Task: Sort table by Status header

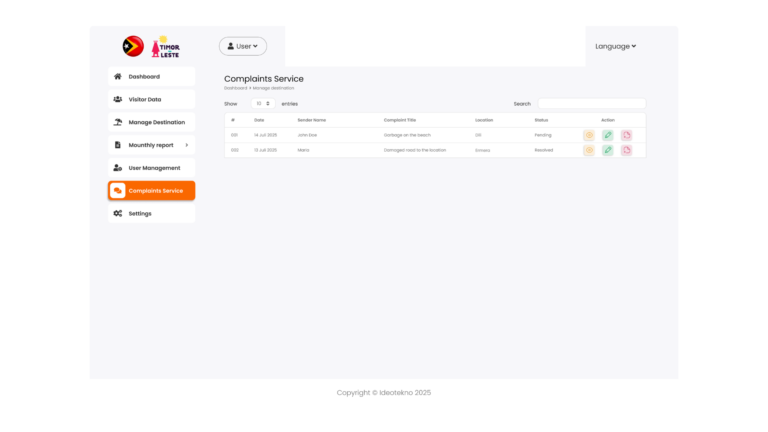Action: coord(541,120)
